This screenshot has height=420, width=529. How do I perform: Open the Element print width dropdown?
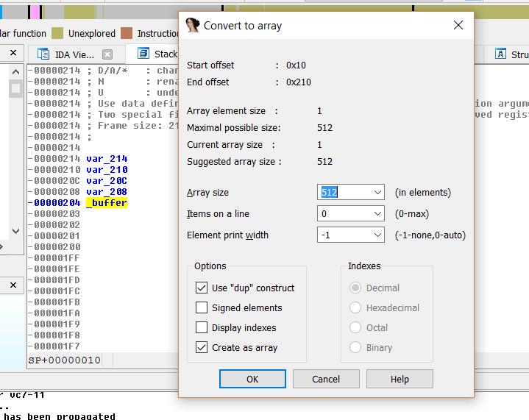(377, 235)
